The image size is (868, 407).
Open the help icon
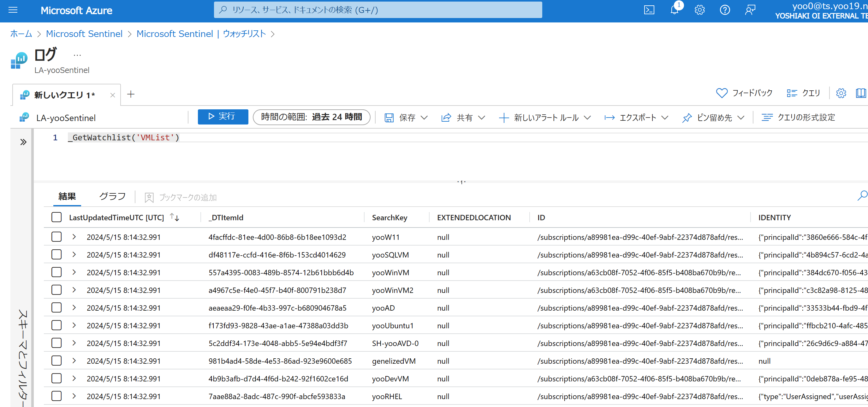click(725, 10)
